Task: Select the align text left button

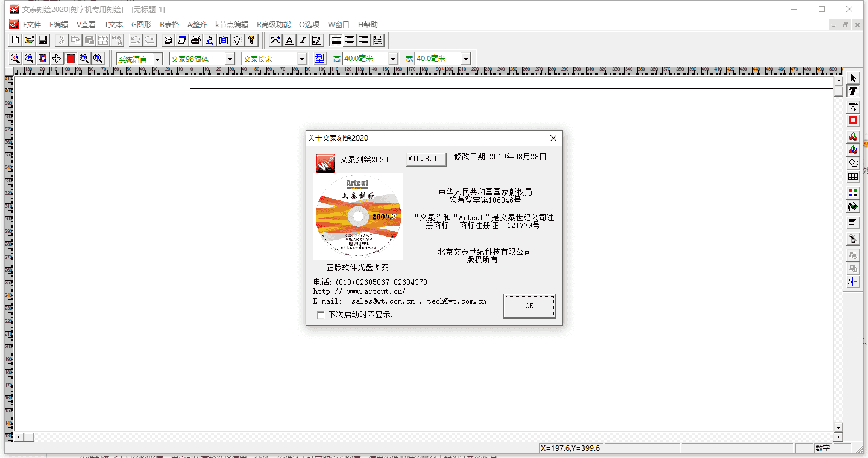Action: (336, 40)
